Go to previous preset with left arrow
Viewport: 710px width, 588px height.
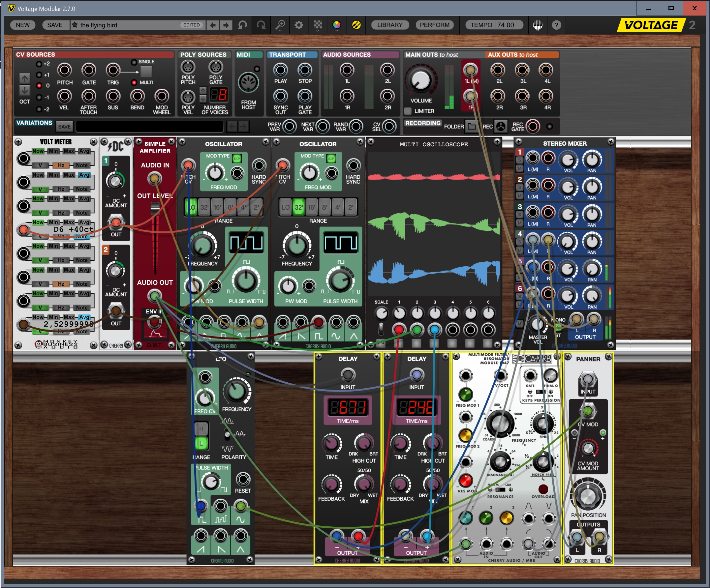(x=213, y=25)
